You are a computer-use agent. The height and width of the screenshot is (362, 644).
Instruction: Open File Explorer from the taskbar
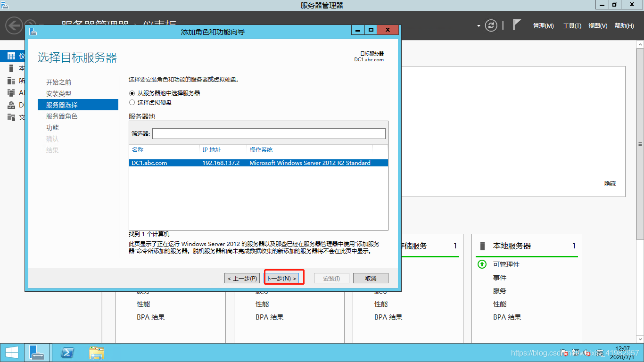(x=97, y=353)
